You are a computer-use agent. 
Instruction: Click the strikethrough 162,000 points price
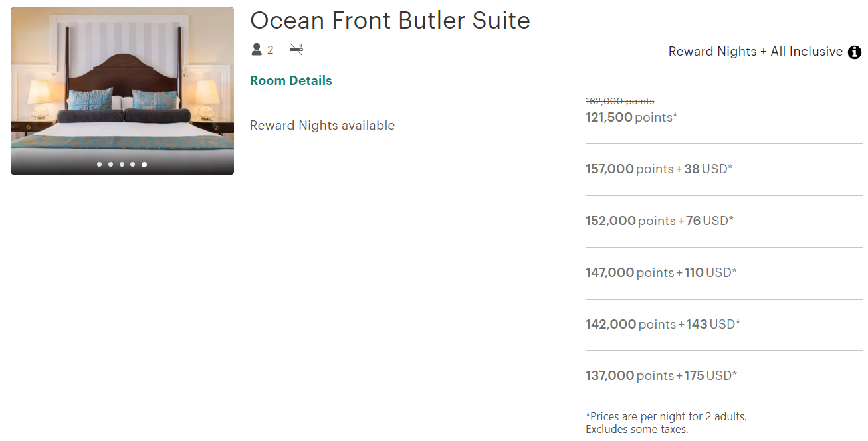[619, 100]
